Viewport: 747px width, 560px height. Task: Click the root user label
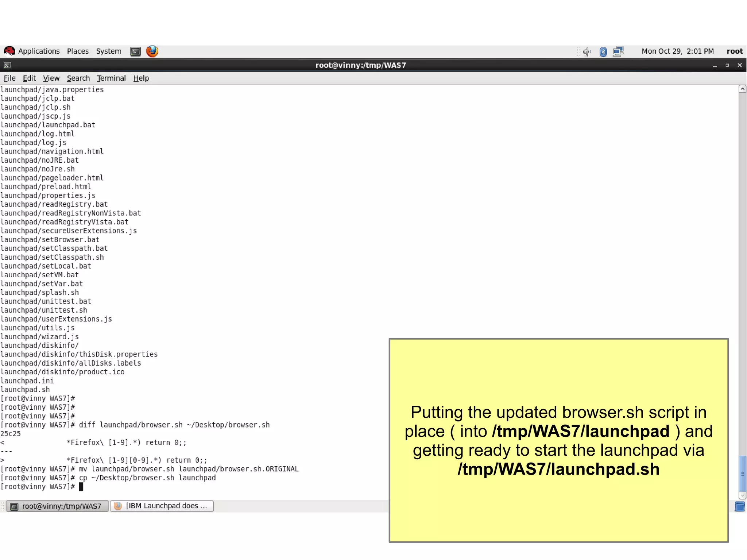[734, 51]
